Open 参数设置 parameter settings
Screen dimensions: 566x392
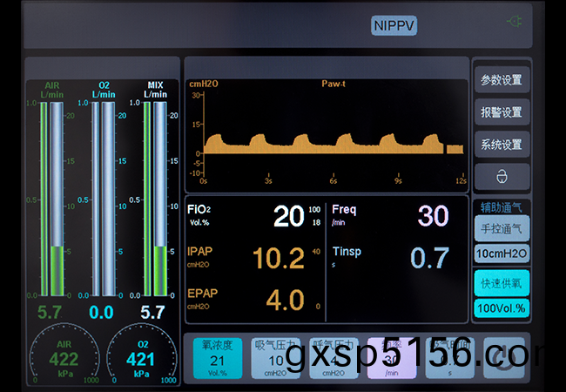(x=501, y=80)
